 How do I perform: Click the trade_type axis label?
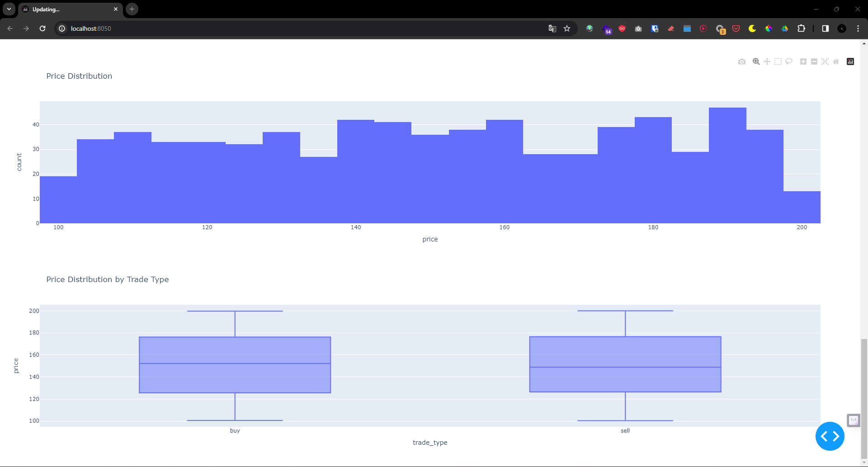(430, 443)
